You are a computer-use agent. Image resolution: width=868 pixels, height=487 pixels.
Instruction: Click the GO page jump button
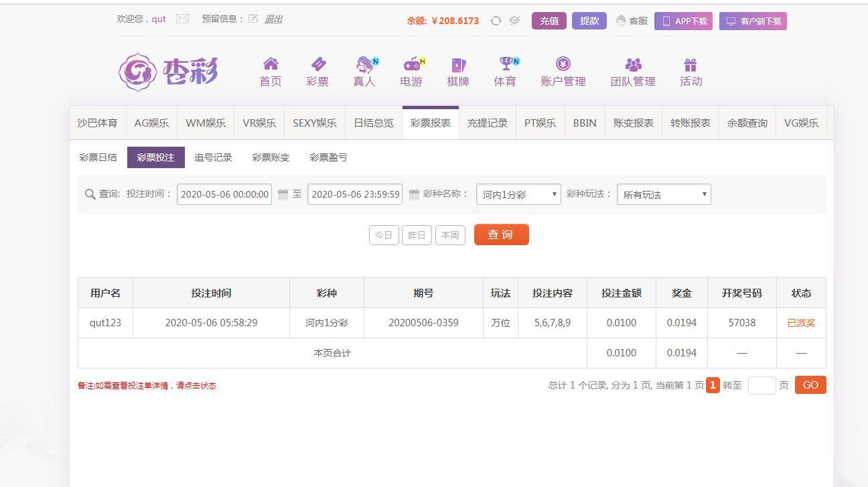(810, 385)
